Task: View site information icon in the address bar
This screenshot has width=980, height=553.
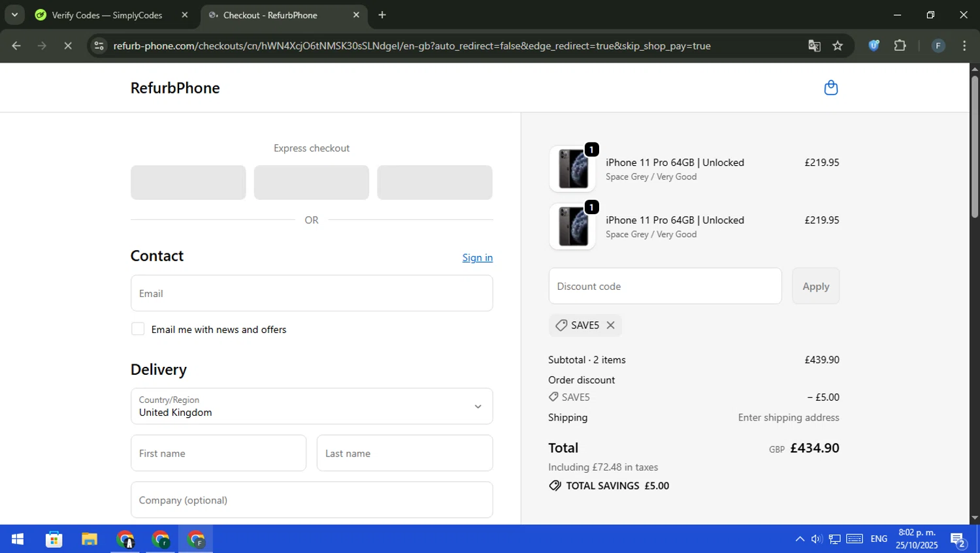Action: click(99, 46)
